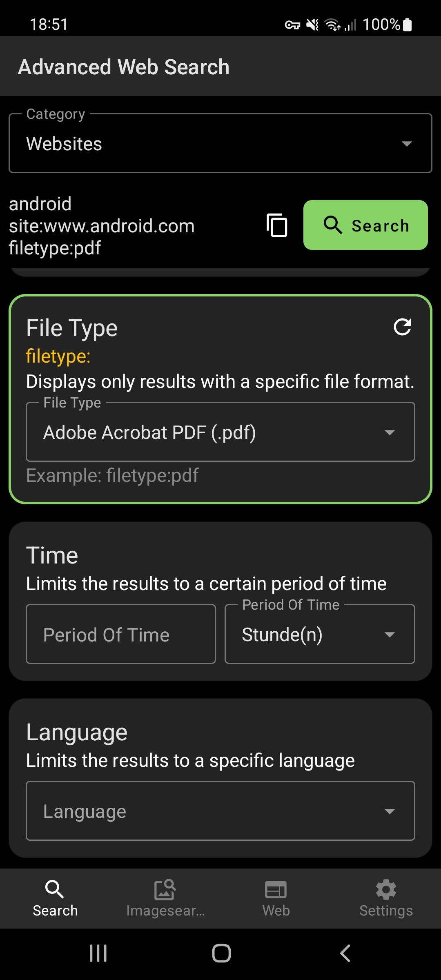Open the Web tab icon
This screenshot has width=441, height=980.
(276, 890)
